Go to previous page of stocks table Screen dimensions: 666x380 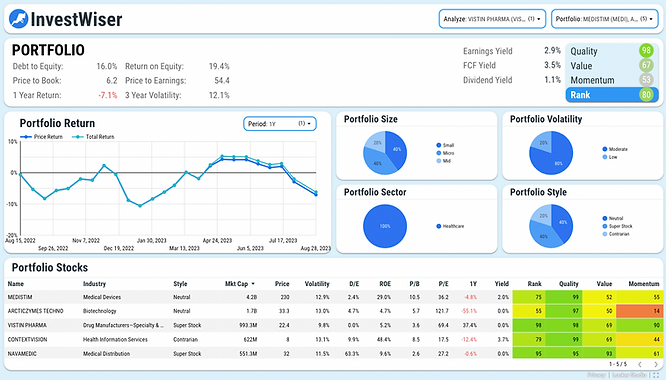pos(640,364)
